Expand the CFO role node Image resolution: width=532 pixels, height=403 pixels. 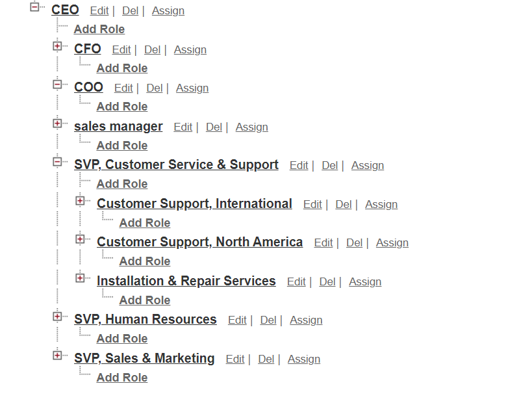pyautogui.click(x=57, y=46)
